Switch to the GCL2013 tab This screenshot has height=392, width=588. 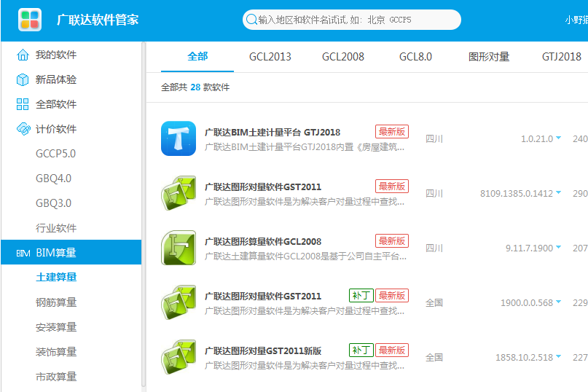click(270, 57)
